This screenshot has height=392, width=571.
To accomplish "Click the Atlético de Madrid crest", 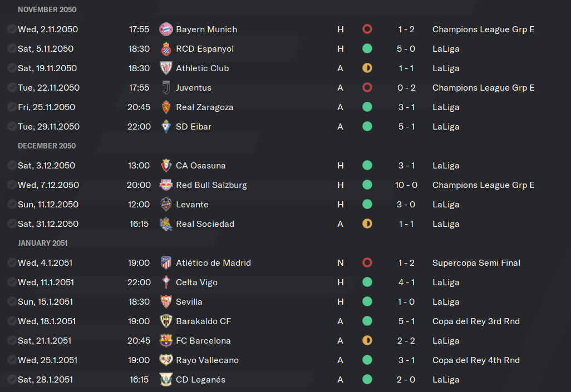I will (166, 263).
